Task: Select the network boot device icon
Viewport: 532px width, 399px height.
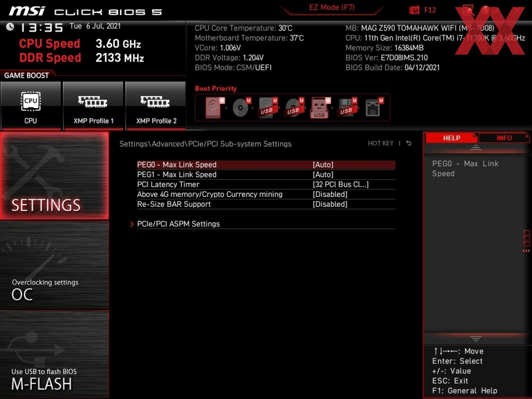Action: point(374,108)
